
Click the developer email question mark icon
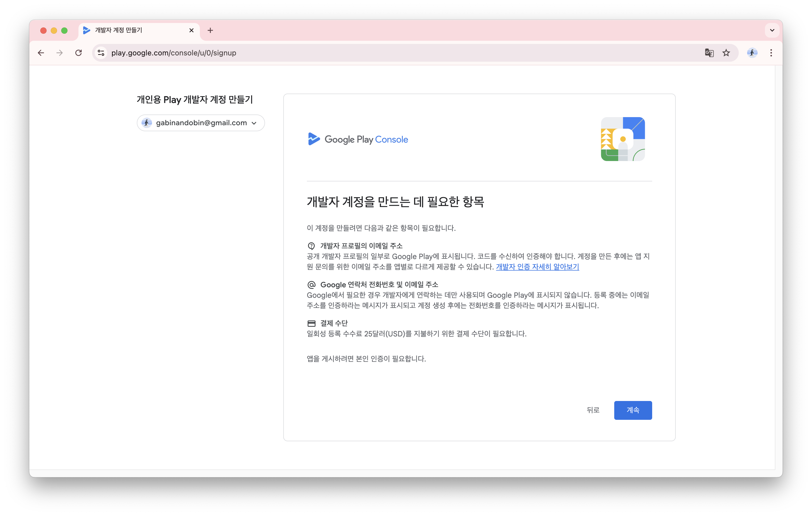pos(311,246)
